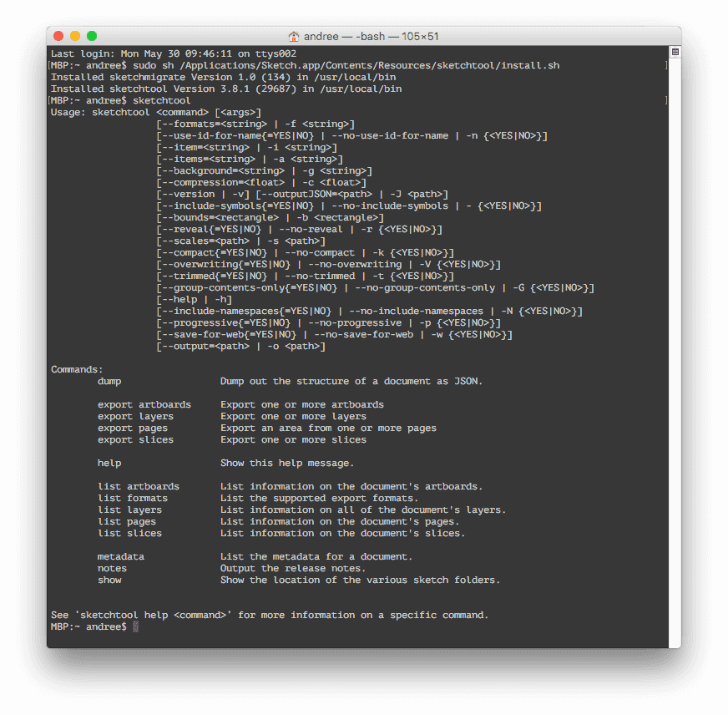Click the 'list formats' command entry

133,498
